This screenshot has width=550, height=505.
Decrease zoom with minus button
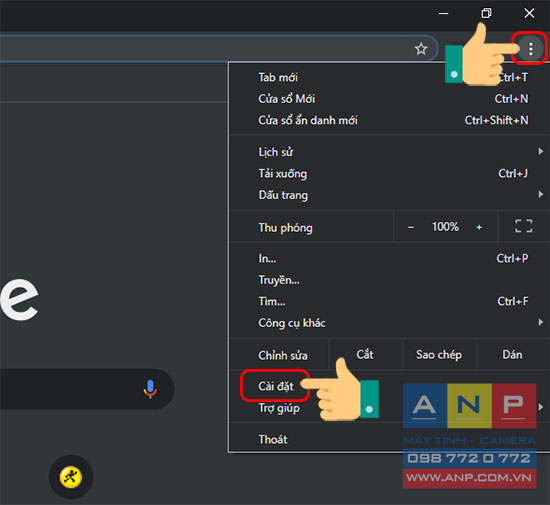pos(411,227)
